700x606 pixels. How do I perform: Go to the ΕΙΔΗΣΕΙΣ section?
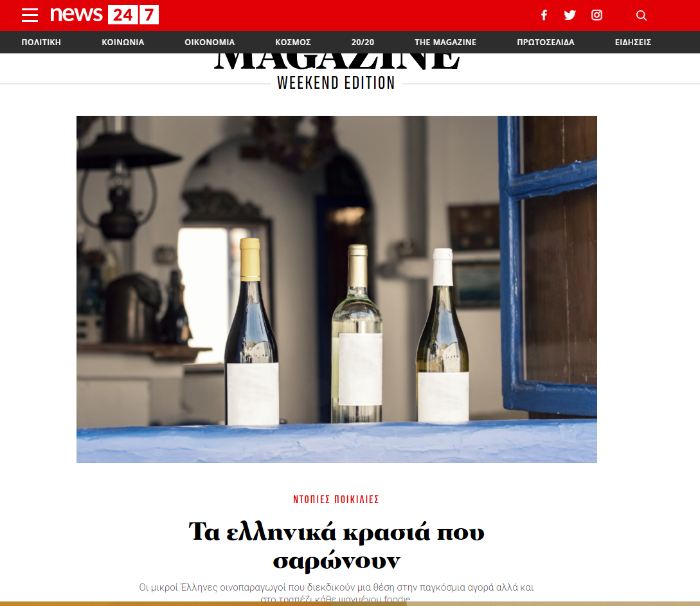tap(633, 42)
